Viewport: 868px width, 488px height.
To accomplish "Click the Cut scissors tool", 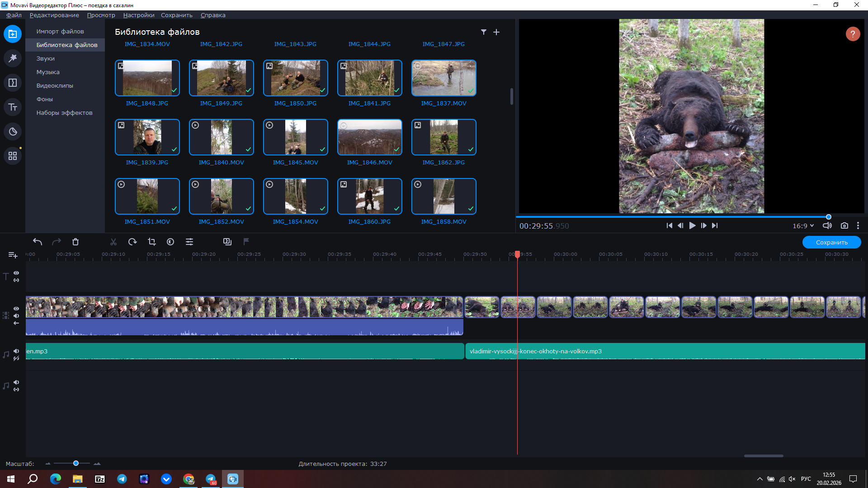I will point(113,242).
